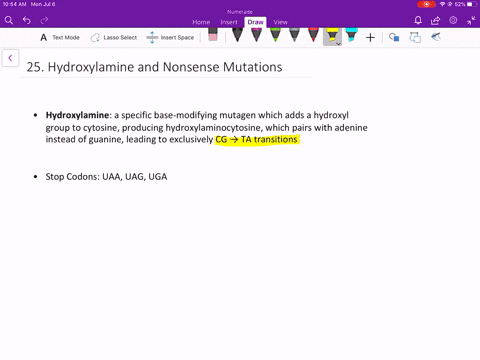The height and width of the screenshot is (360, 480).
Task: Tap the battery indicator in status bar
Action: pos(472,4)
